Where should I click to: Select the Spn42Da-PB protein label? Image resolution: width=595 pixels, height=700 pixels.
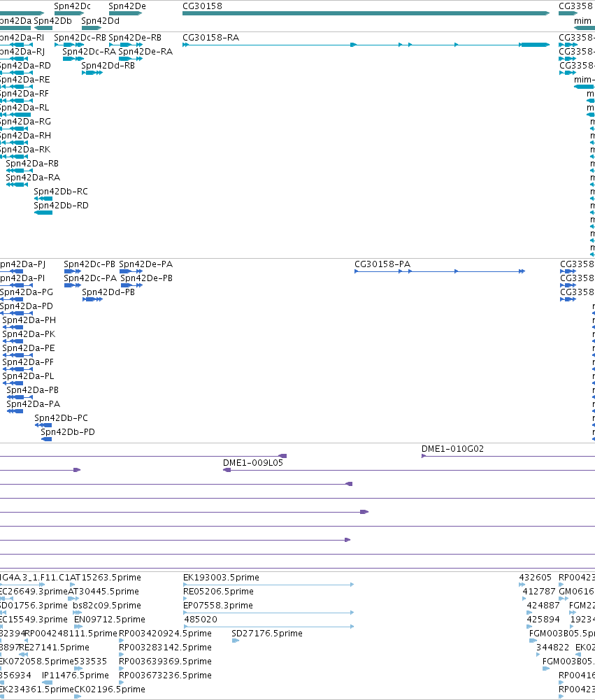tap(33, 390)
